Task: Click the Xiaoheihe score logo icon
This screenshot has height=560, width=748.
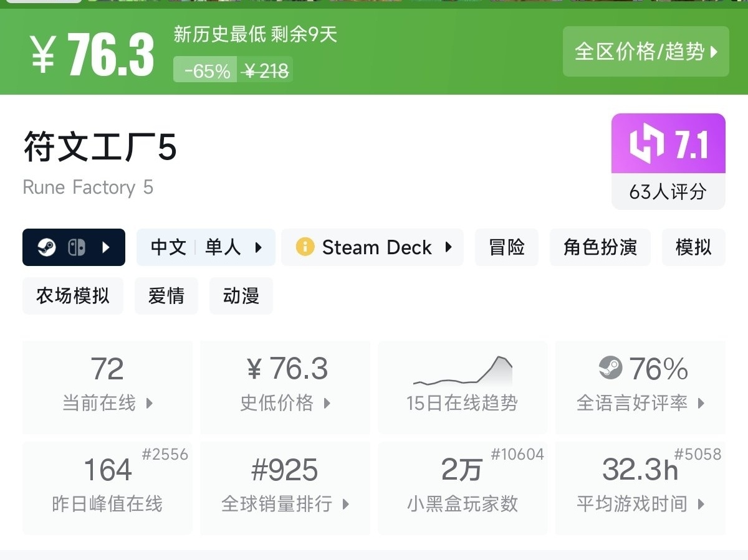Action: pyautogui.click(x=646, y=144)
